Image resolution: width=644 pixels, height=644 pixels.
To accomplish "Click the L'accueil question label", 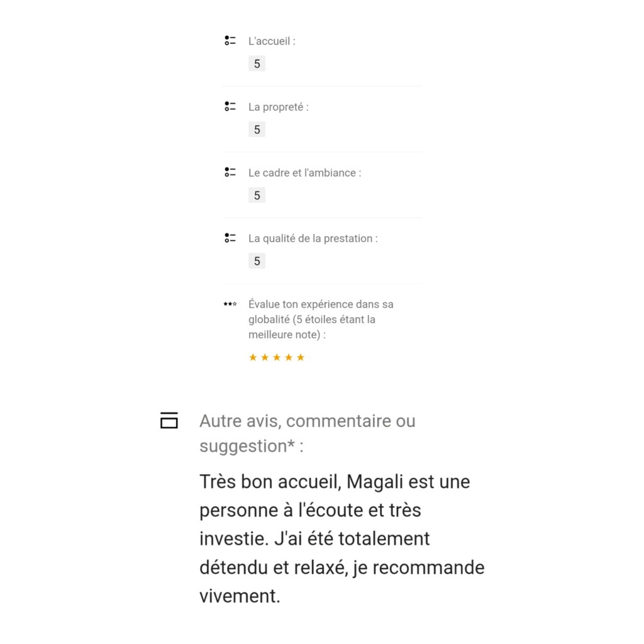I will tap(272, 41).
